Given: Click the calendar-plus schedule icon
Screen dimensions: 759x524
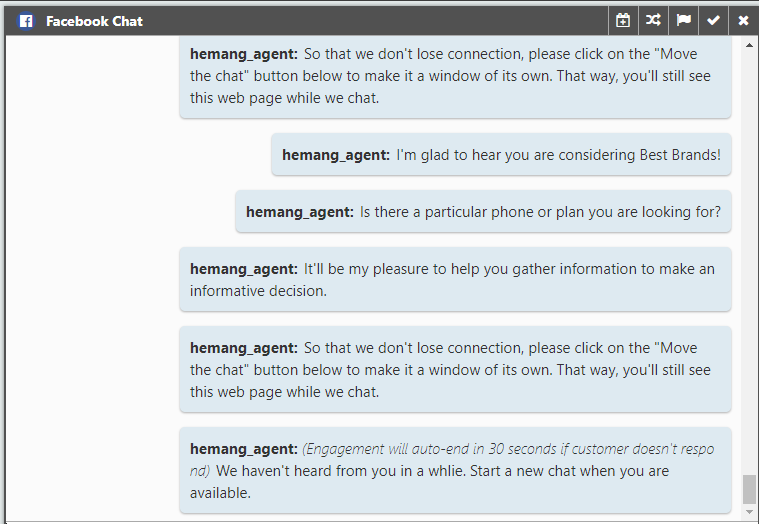Looking at the screenshot, I should coord(623,20).
